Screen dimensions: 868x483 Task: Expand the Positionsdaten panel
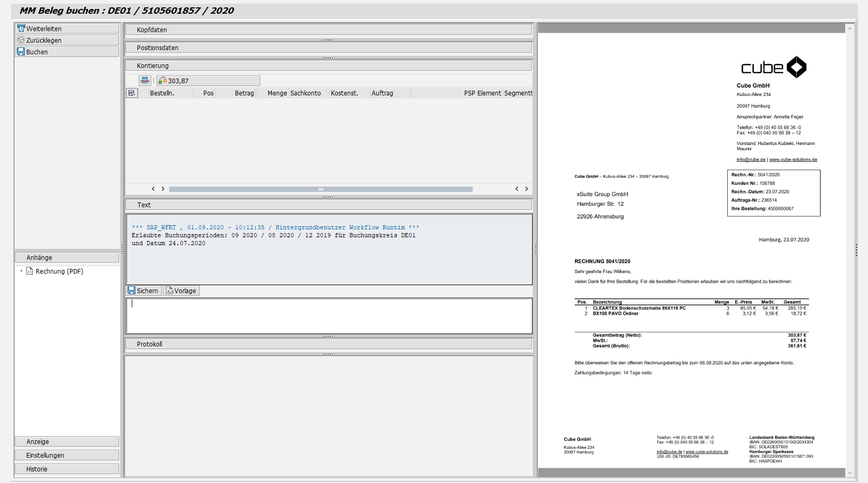pyautogui.click(x=328, y=47)
